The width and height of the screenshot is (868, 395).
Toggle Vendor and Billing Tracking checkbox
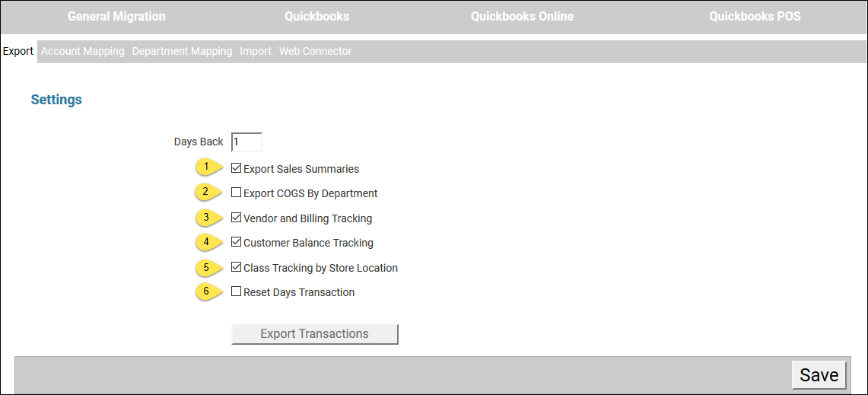tap(237, 218)
